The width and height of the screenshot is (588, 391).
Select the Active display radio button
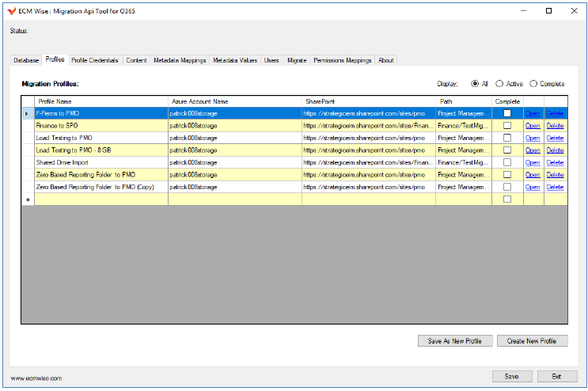coord(500,84)
